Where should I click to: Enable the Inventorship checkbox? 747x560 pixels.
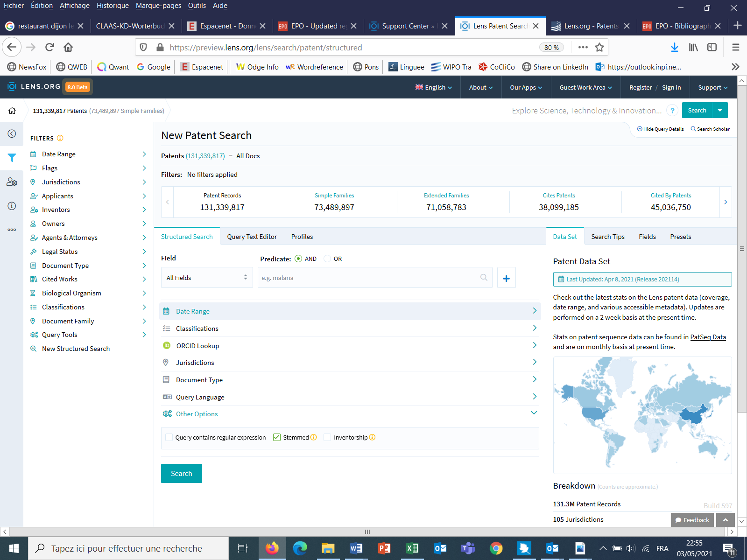[x=327, y=438]
